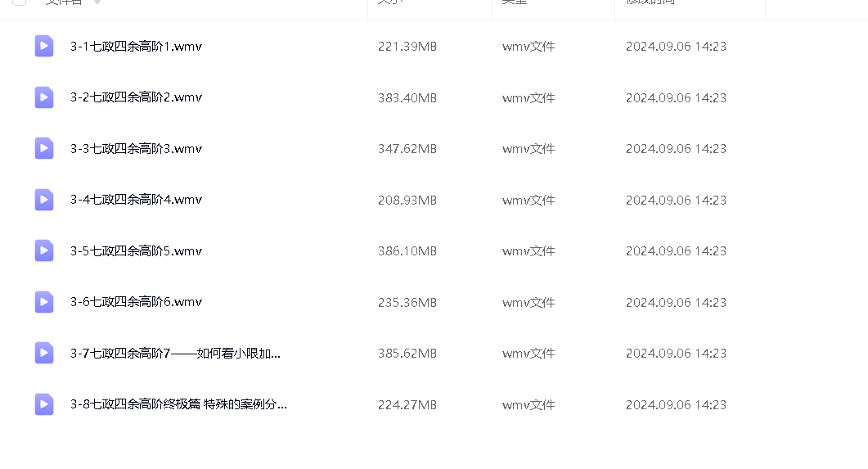
Task: Click video icon for 3-8七政四余高阶终极篇 file
Action: tap(43, 405)
